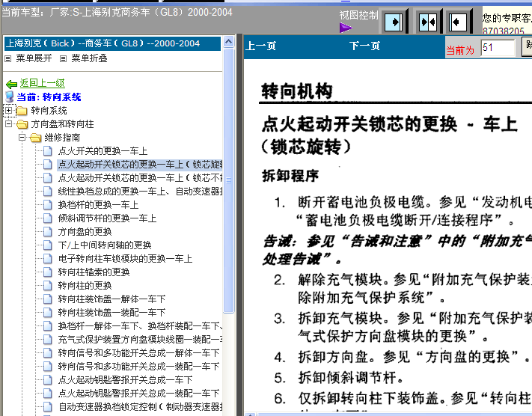Click left panel scrollbar up arrow

point(229,42)
